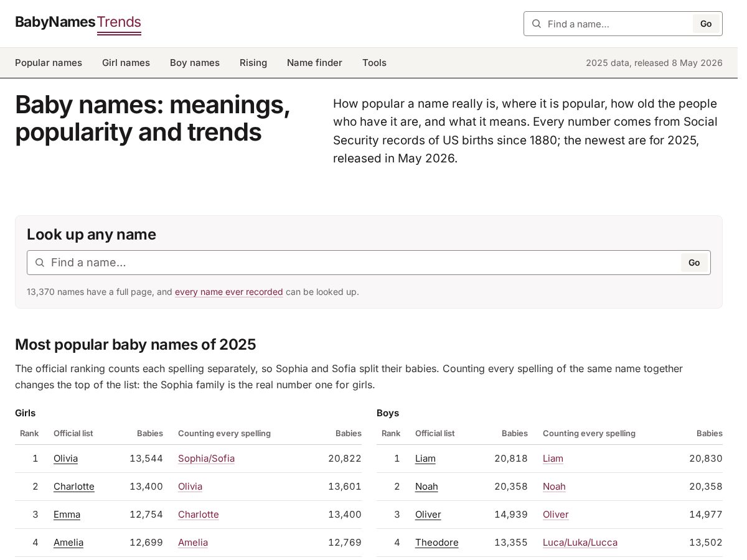
Task: Open the Tools menu item
Action: pos(374,63)
